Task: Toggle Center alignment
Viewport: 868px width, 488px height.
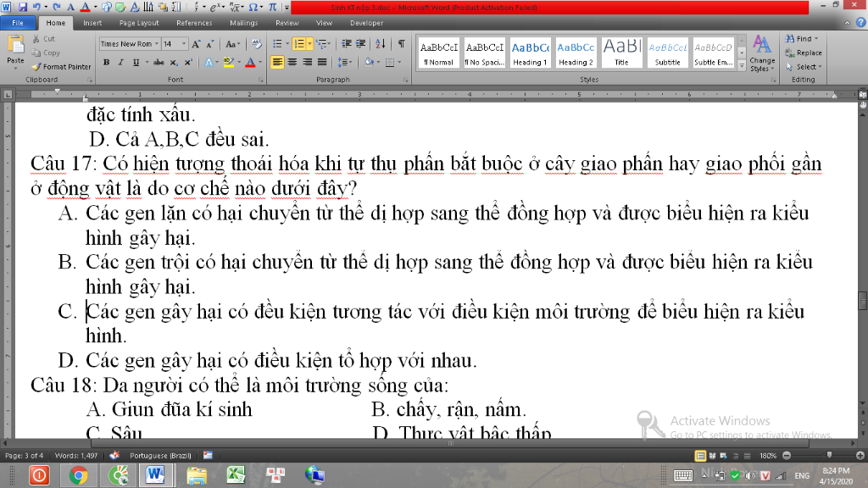Action: 292,62
